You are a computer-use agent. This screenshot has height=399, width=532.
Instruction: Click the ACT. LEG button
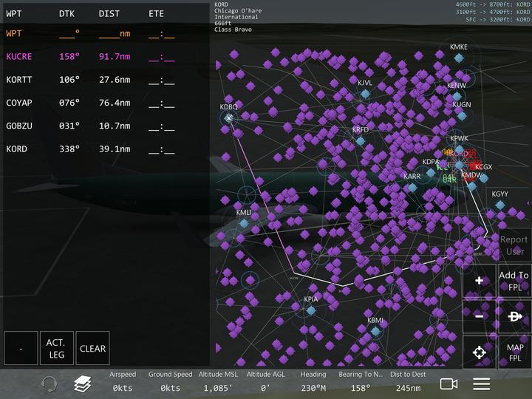tap(57, 348)
